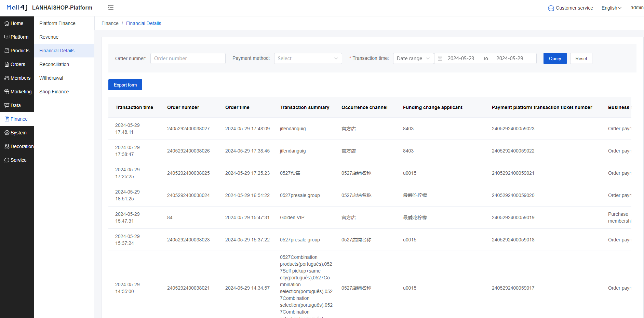Click order number 2405292400038026
This screenshot has width=644, height=318.
[x=188, y=151]
